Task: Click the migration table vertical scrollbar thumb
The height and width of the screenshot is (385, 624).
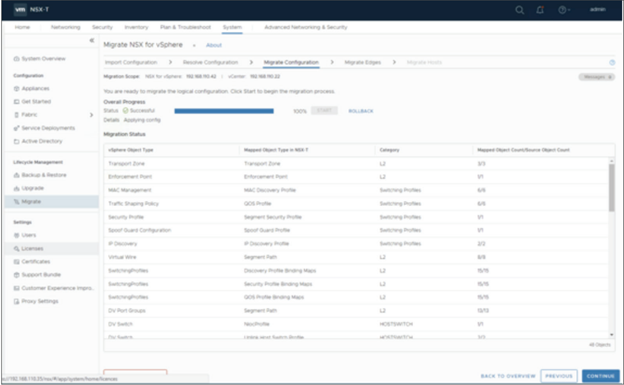Action: click(x=612, y=187)
